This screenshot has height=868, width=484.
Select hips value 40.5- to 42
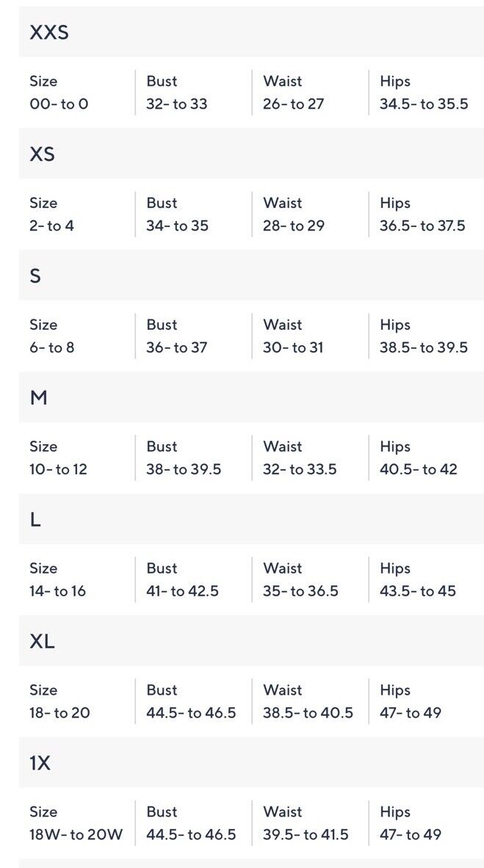419,469
